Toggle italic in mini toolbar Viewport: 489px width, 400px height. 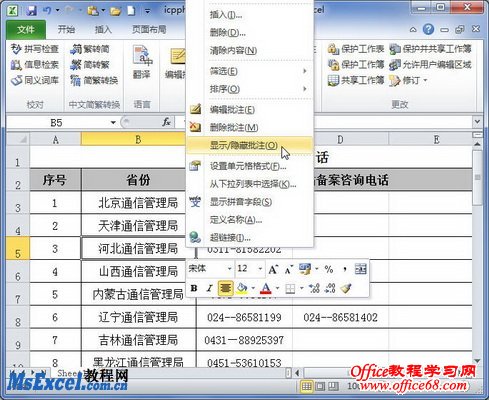click(x=209, y=288)
